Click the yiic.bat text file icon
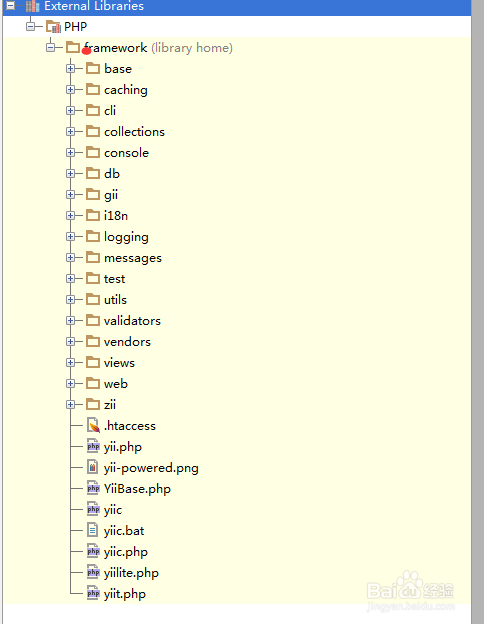The width and height of the screenshot is (484, 624). [x=92, y=530]
